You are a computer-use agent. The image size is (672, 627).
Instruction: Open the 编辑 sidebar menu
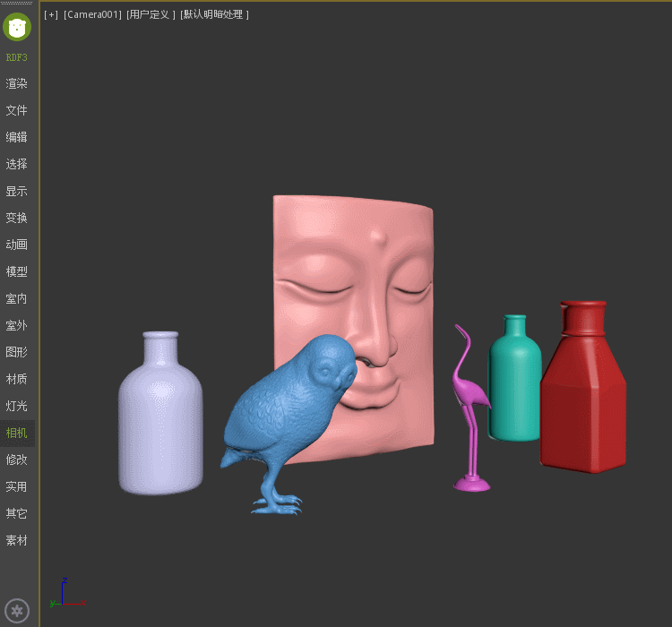pyautogui.click(x=17, y=137)
